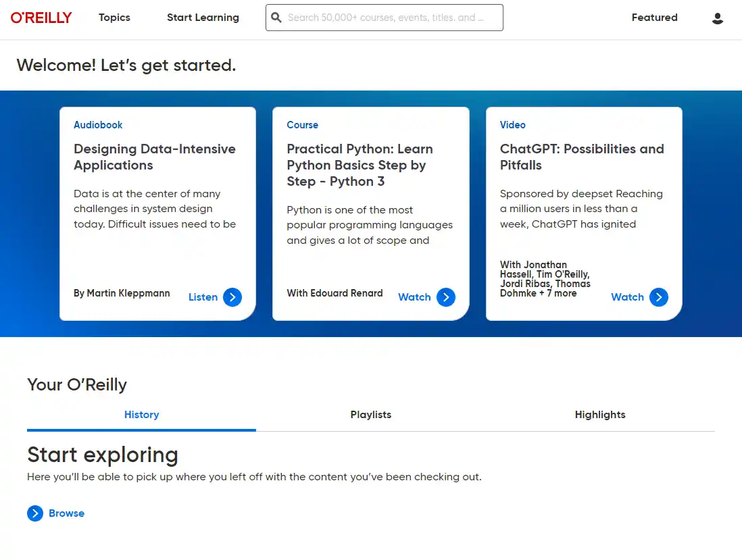
Task: Switch to the Playlists tab
Action: click(370, 415)
